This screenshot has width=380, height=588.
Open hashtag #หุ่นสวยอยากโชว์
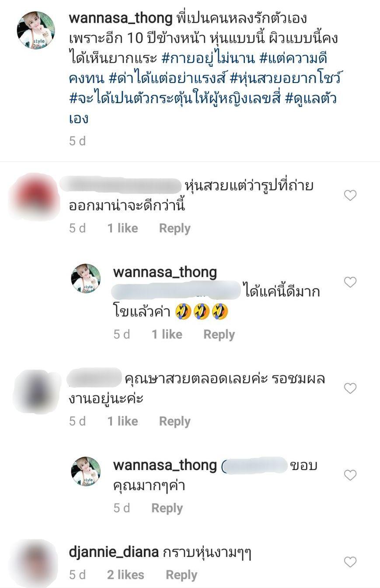click(x=286, y=78)
